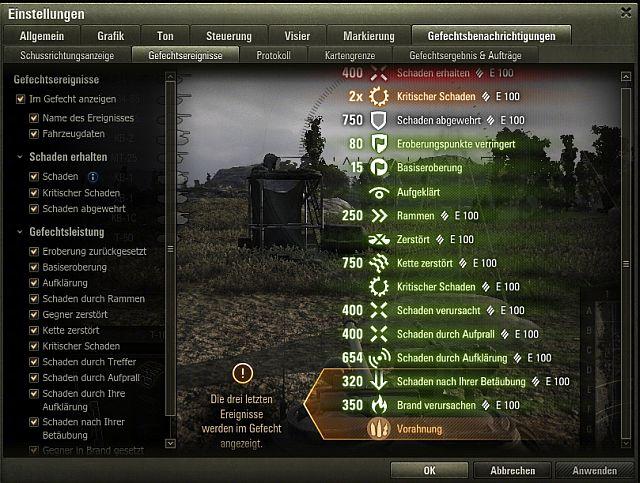
Task: Disable the Kette zerstört checkbox
Action: pos(34,330)
